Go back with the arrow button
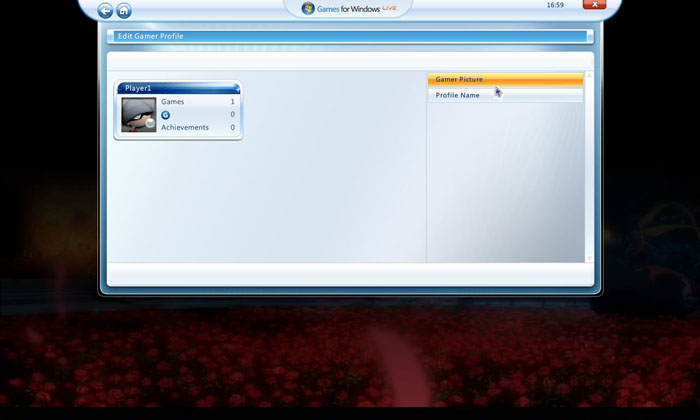 tap(105, 11)
